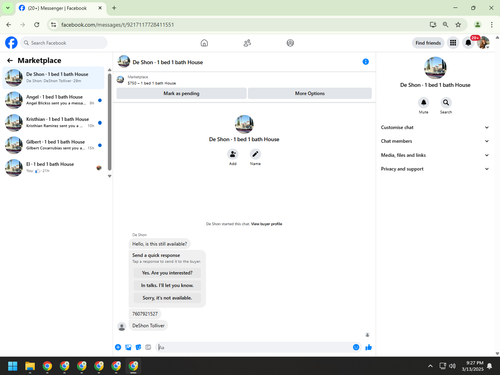Click conversation list scrollbar
Screen dimensions: 500x375
pos(109,122)
